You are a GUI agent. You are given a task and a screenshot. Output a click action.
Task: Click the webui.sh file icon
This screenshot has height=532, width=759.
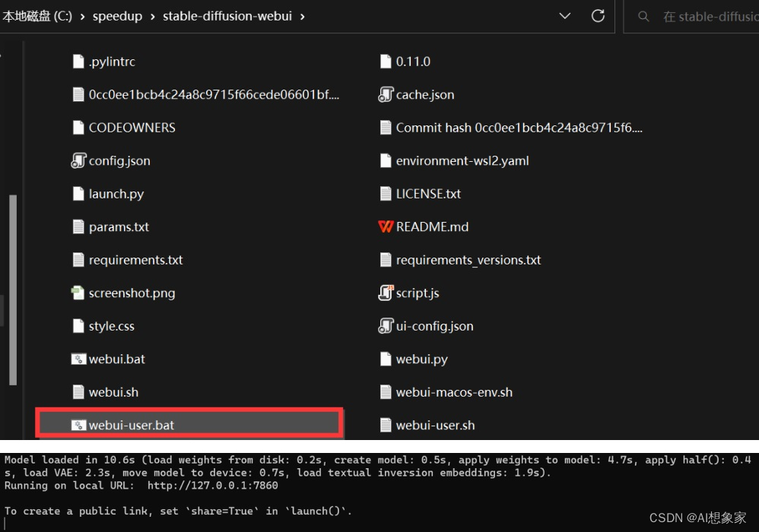pyautogui.click(x=78, y=391)
